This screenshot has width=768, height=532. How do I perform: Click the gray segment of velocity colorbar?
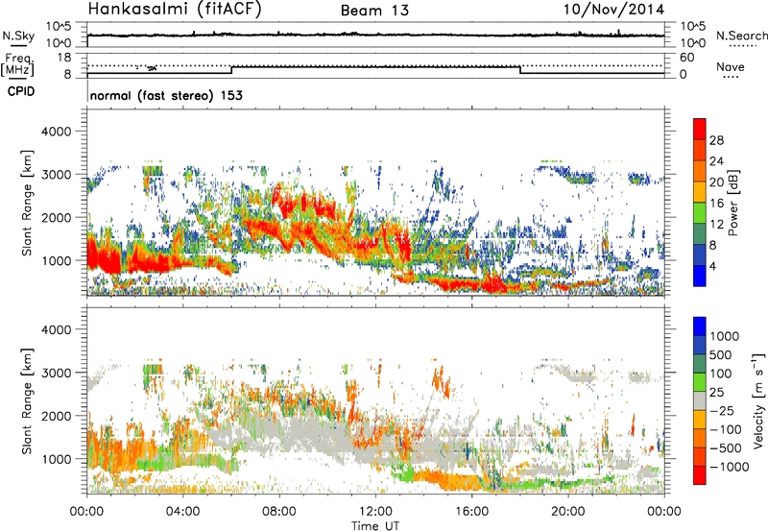point(700,401)
